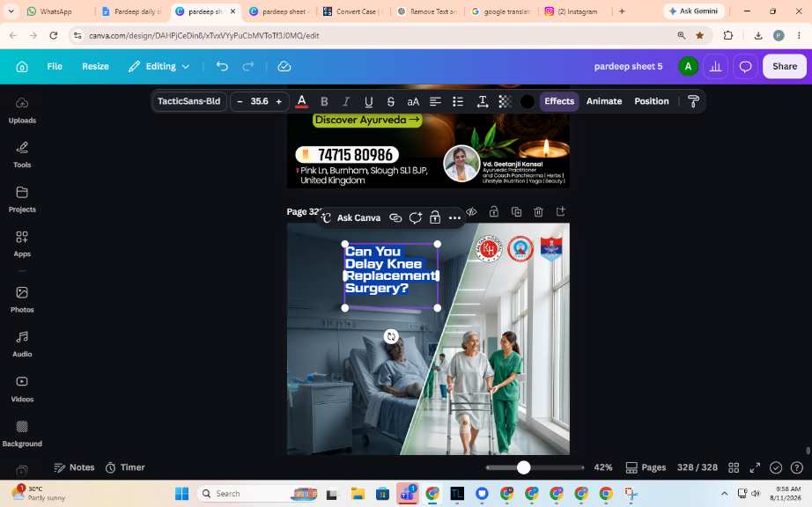Click the zoom slider handle
The height and width of the screenshot is (507, 812).
pos(523,467)
